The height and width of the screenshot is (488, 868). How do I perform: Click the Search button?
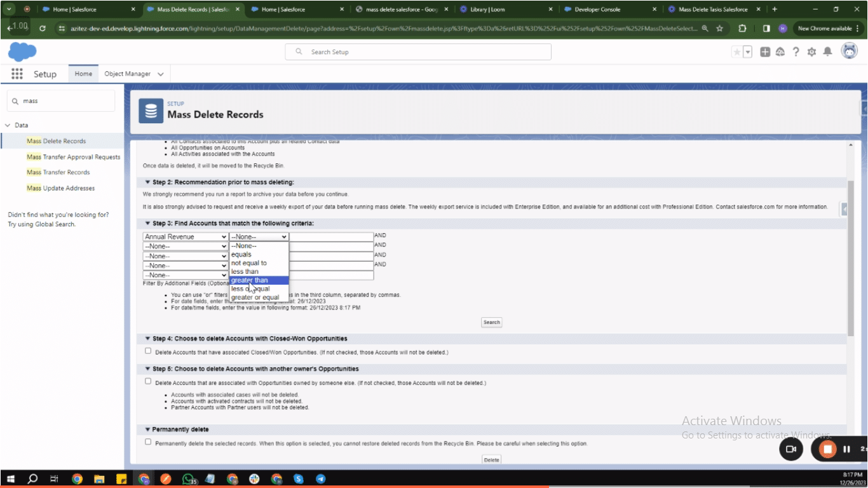492,322
